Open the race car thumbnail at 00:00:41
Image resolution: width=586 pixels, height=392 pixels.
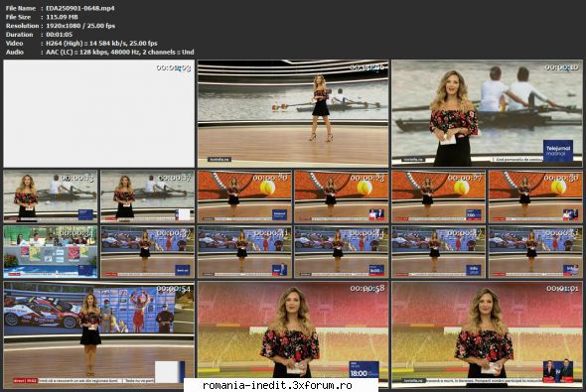pos(244,252)
